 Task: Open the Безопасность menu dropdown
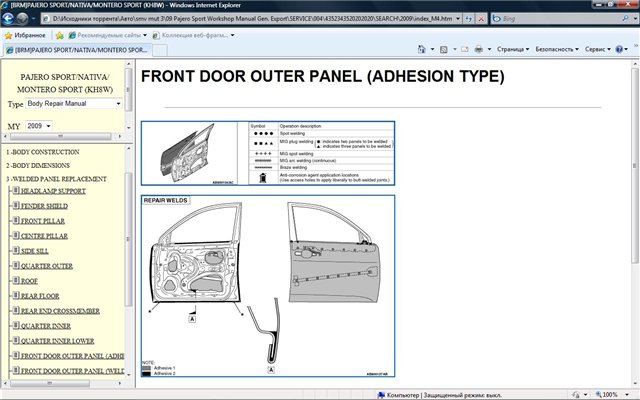click(557, 49)
